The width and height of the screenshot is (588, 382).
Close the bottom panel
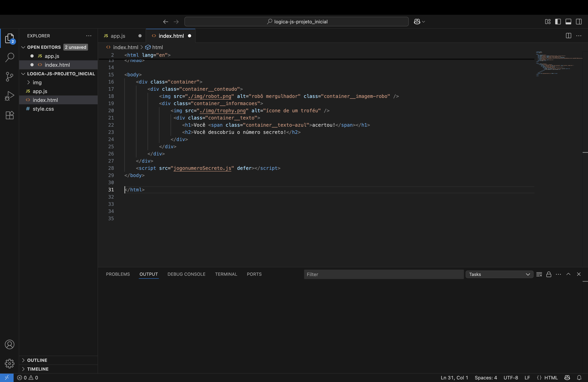tap(579, 274)
